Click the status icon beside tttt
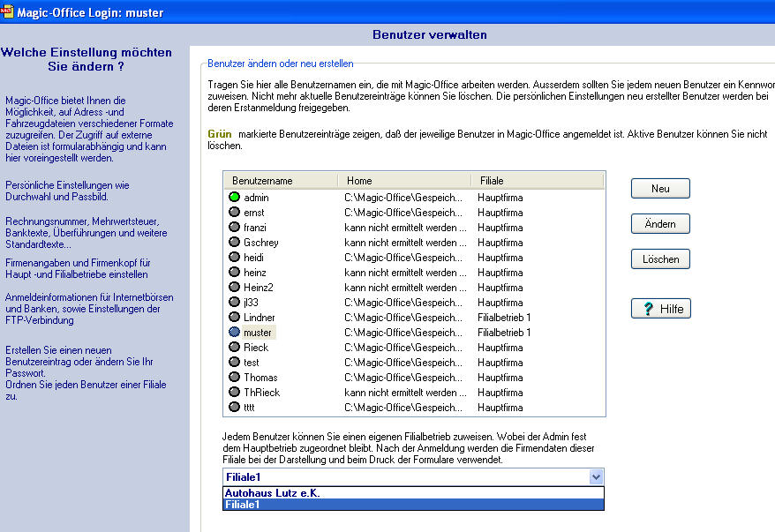The image size is (775, 532). point(234,407)
